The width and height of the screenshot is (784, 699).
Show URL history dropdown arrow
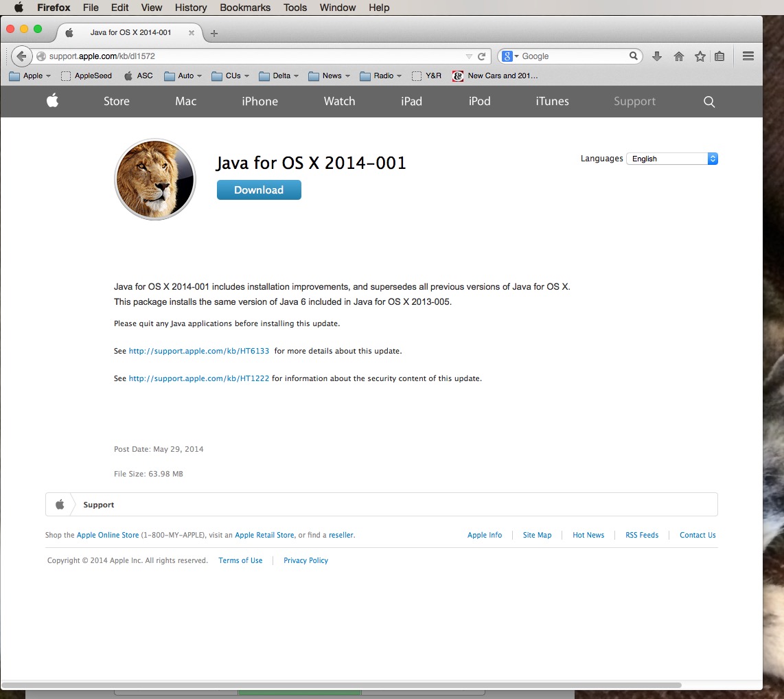(x=468, y=56)
